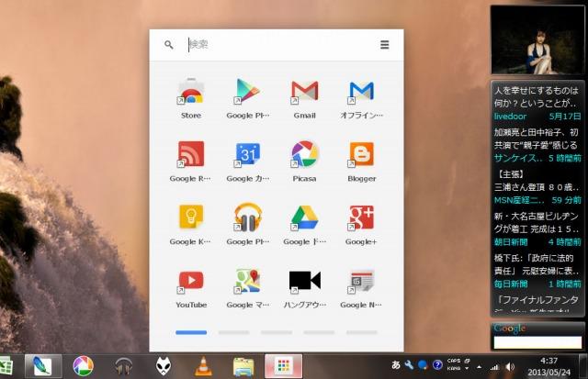The width and height of the screenshot is (588, 379).
Task: Open the Hangouts app (ハングアウト)
Action: click(x=304, y=281)
